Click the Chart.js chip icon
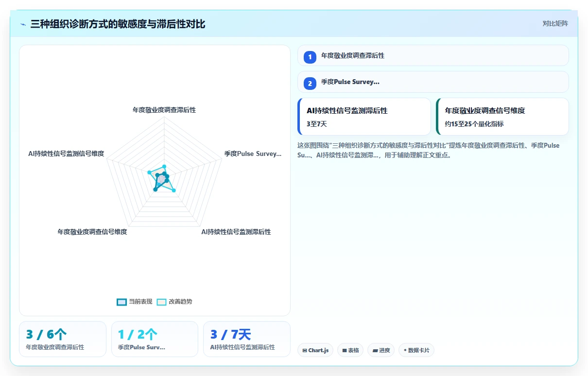This screenshot has height=376, width=588. [305, 350]
